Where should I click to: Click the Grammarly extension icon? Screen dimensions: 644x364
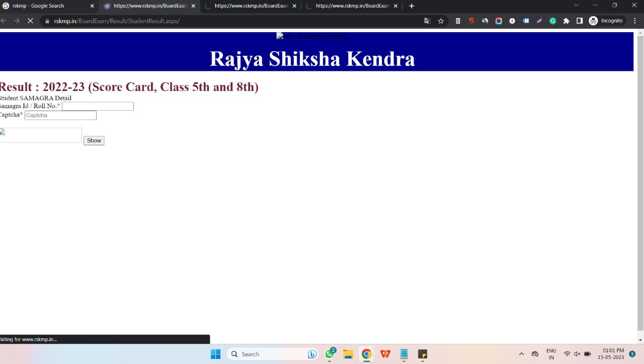pos(552,21)
